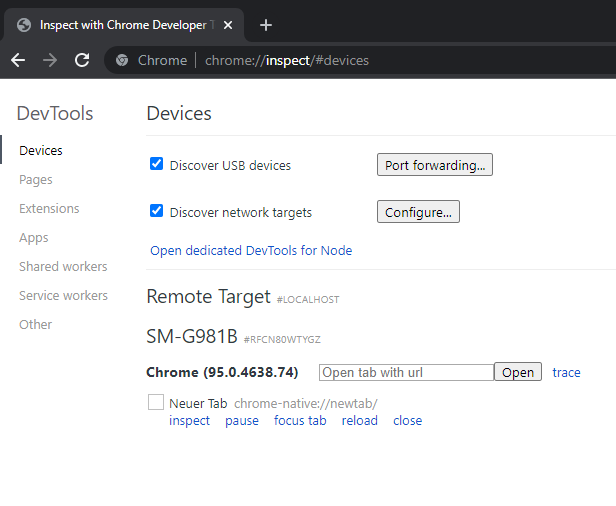Click the Open tab with url field
The width and height of the screenshot is (616, 506).
tap(406, 372)
